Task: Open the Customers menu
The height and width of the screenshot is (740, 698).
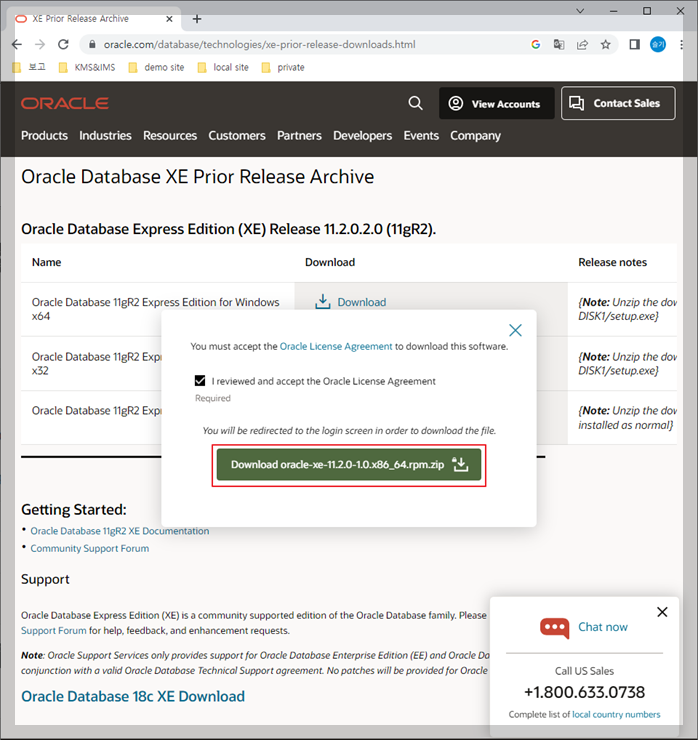Action: (x=237, y=135)
